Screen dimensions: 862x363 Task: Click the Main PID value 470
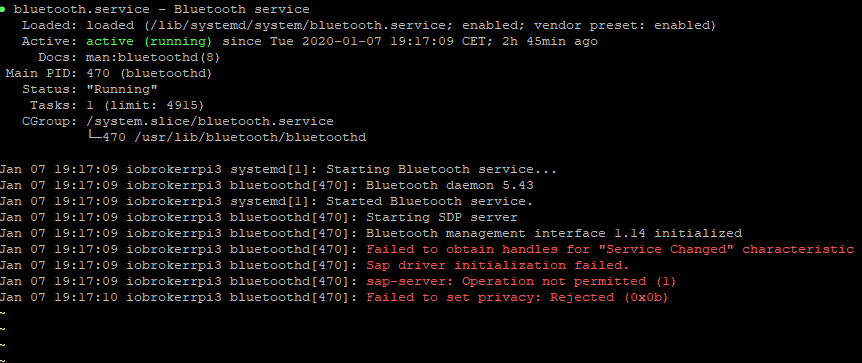pyautogui.click(x=98, y=74)
